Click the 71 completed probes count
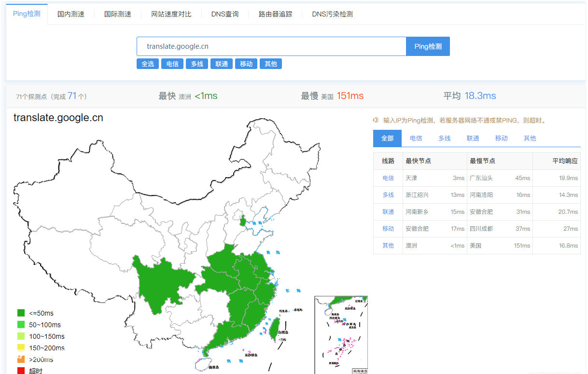Viewport: 588px width, 374px height. (72, 96)
